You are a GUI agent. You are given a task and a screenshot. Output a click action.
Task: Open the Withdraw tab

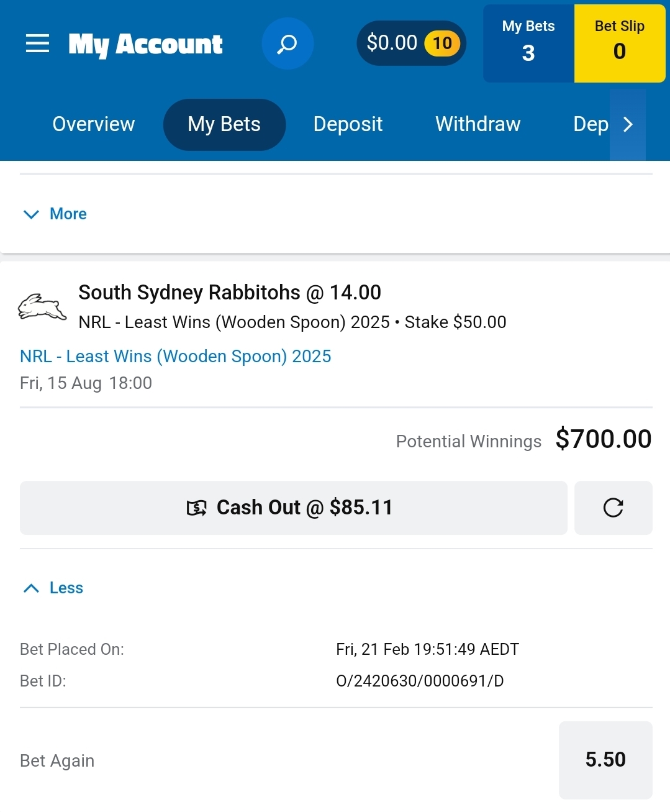tap(478, 124)
